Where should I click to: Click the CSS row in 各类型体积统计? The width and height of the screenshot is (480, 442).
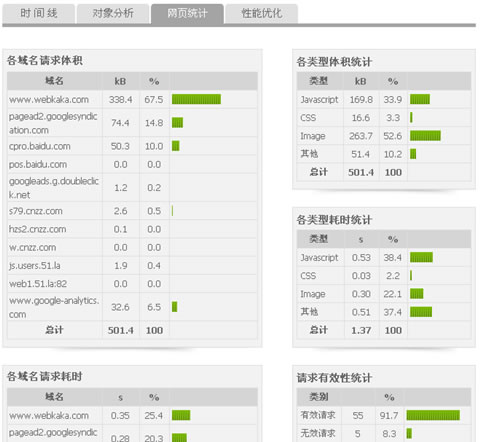(x=384, y=118)
